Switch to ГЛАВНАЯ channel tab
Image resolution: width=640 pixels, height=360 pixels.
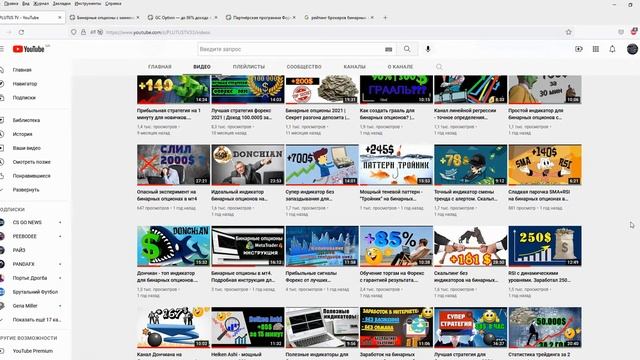[x=160, y=67]
